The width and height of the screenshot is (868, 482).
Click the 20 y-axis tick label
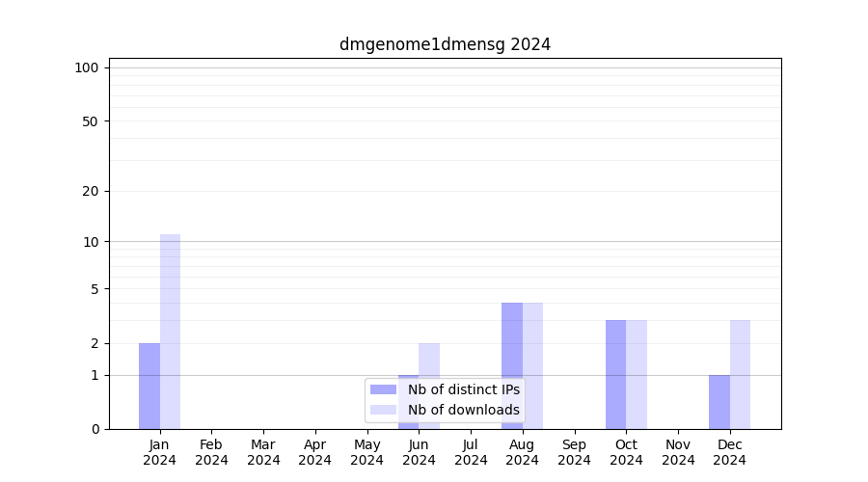(91, 191)
